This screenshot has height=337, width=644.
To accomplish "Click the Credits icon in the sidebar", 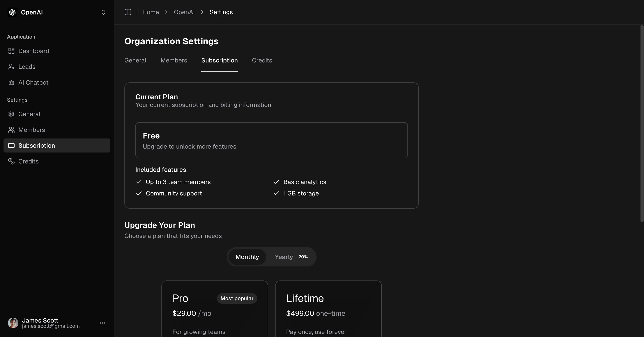I will click(x=11, y=161).
